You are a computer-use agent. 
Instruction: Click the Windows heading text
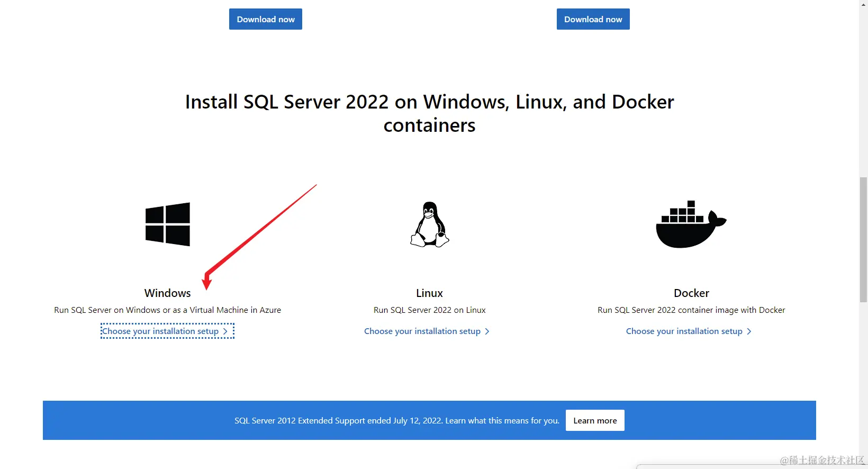pyautogui.click(x=168, y=293)
